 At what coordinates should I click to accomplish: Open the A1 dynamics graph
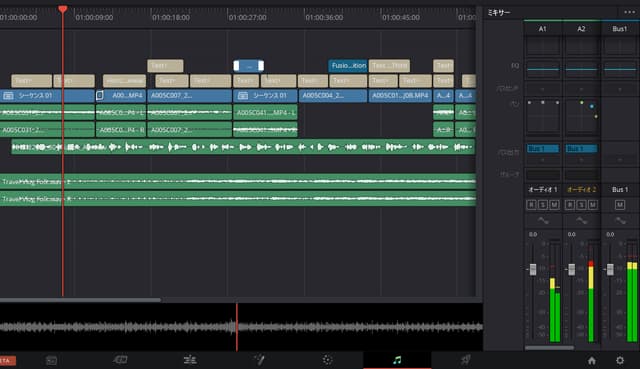[543, 46]
